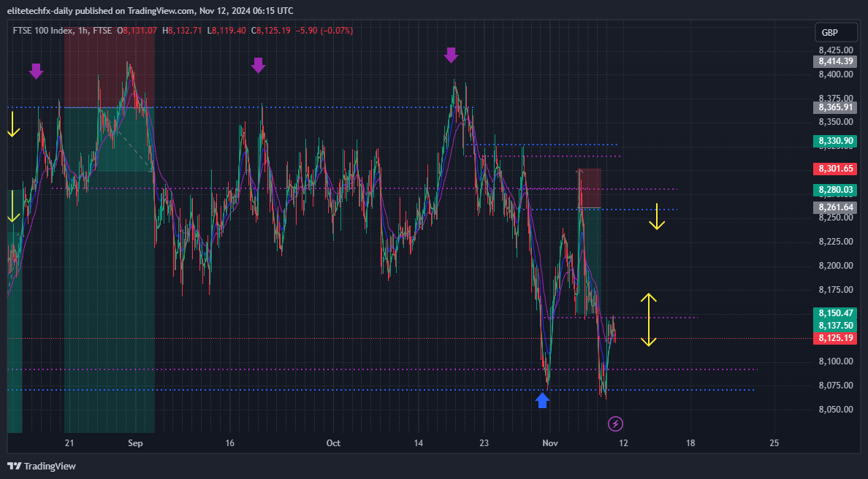Click the 25 date label on time axis
This screenshot has width=868, height=479.
coord(774,443)
